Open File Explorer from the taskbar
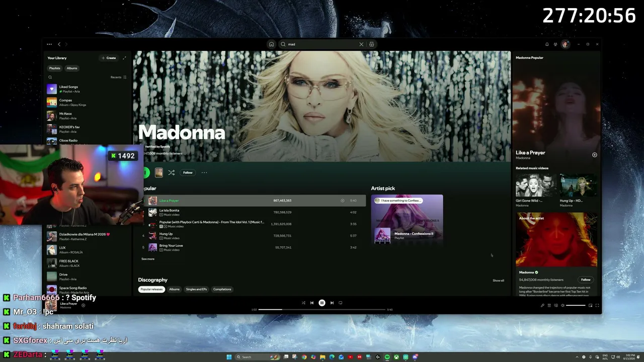Screen dimensions: 644x362 323,357
